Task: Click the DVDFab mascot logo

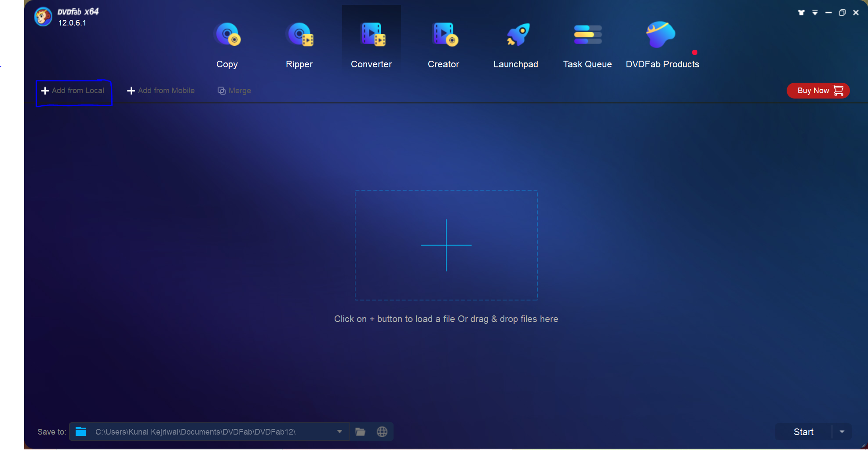Action: pyautogui.click(x=43, y=16)
